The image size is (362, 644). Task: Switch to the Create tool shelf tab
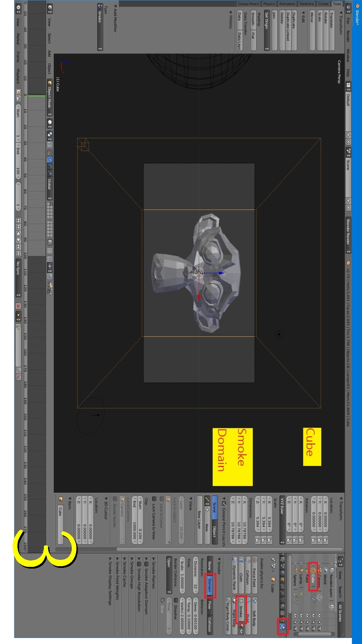click(x=323, y=4)
